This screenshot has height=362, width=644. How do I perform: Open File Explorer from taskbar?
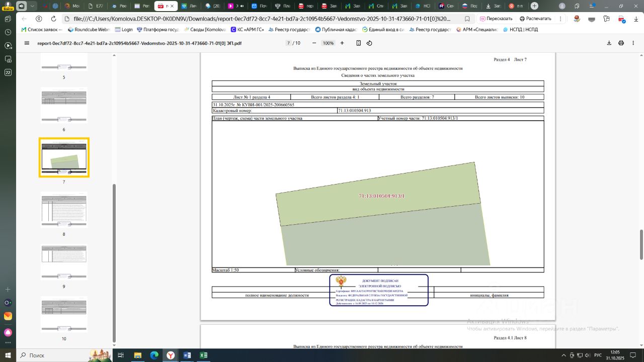coord(137,355)
